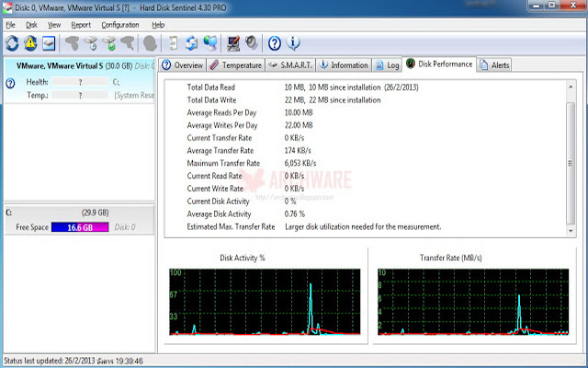
Task: Click the Current Write Rate label
Action: click(x=215, y=189)
